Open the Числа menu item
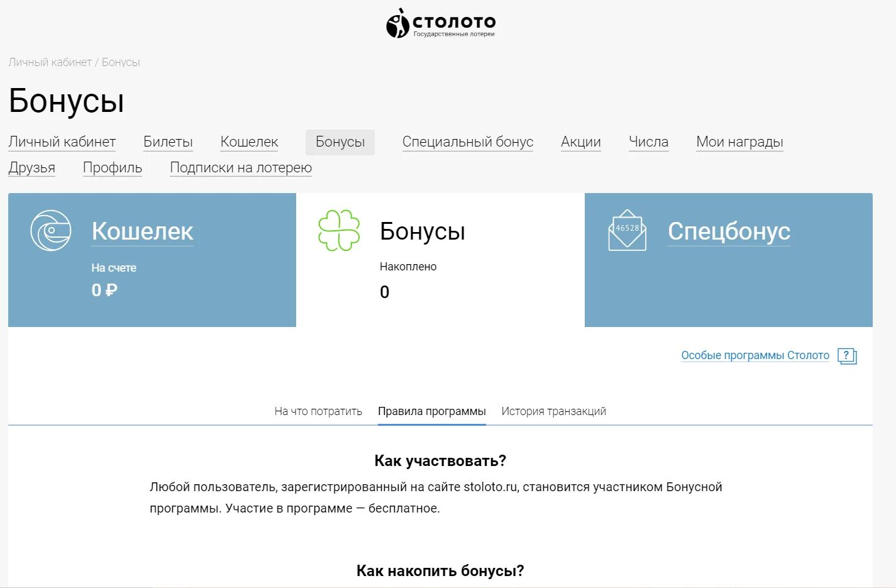This screenshot has width=896, height=588. coord(648,142)
